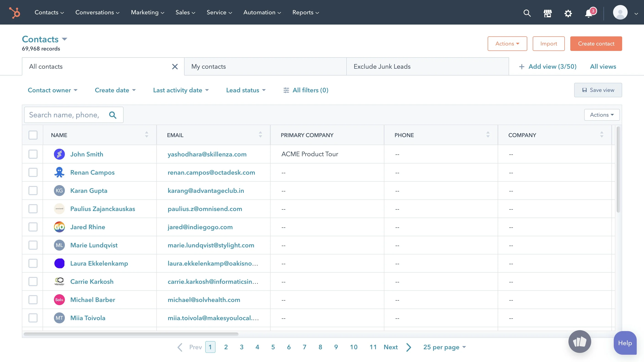Click John Smith's avatar icon
This screenshot has height=362, width=644.
coord(59,154)
